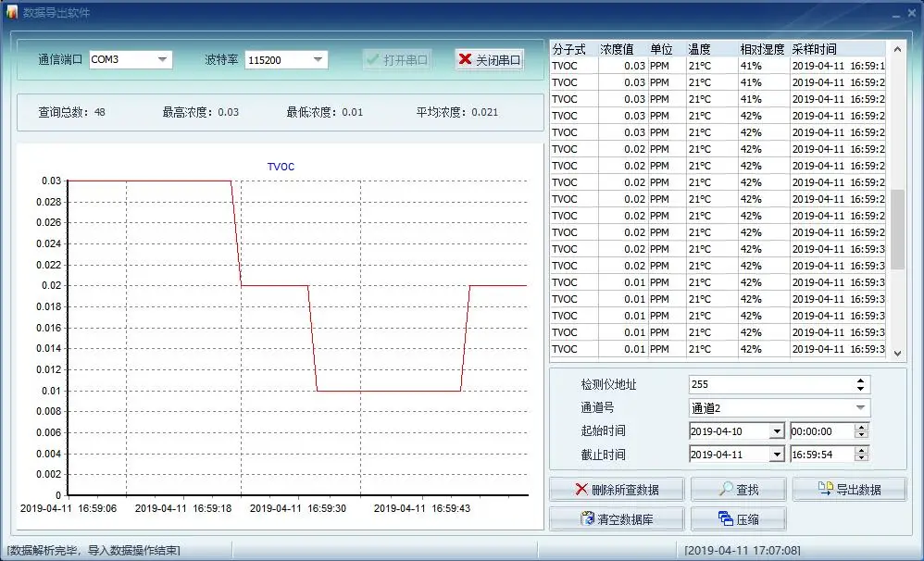Click the data table scrollbar thumb

pos(897,230)
